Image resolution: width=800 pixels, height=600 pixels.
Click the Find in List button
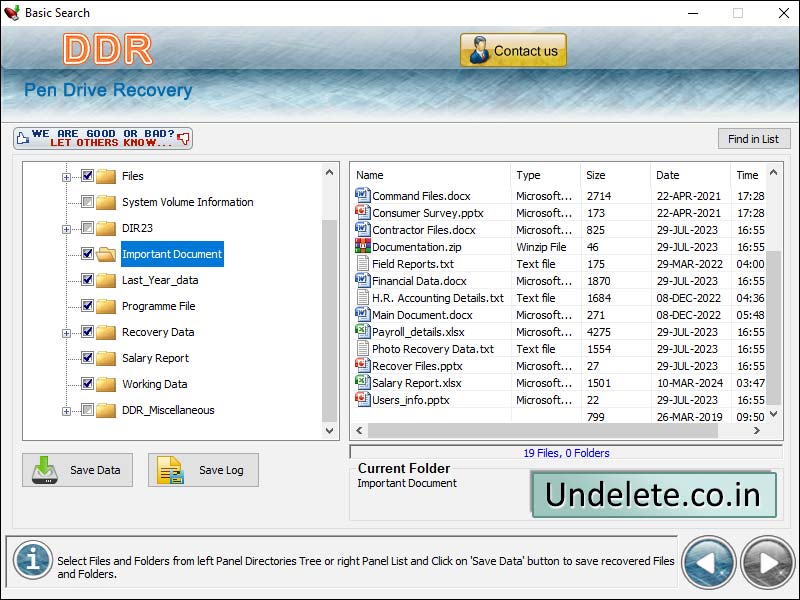(754, 138)
